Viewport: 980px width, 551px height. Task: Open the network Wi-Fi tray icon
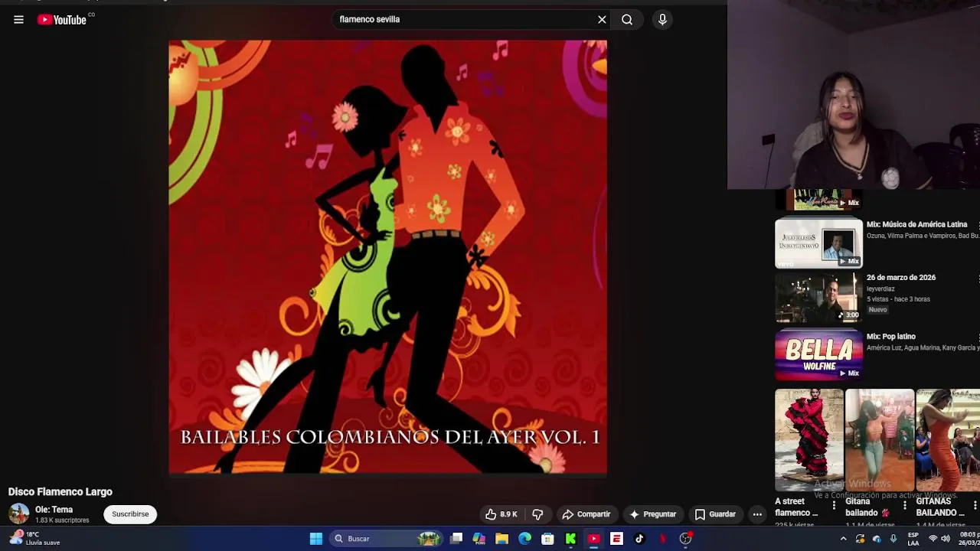pos(933,539)
